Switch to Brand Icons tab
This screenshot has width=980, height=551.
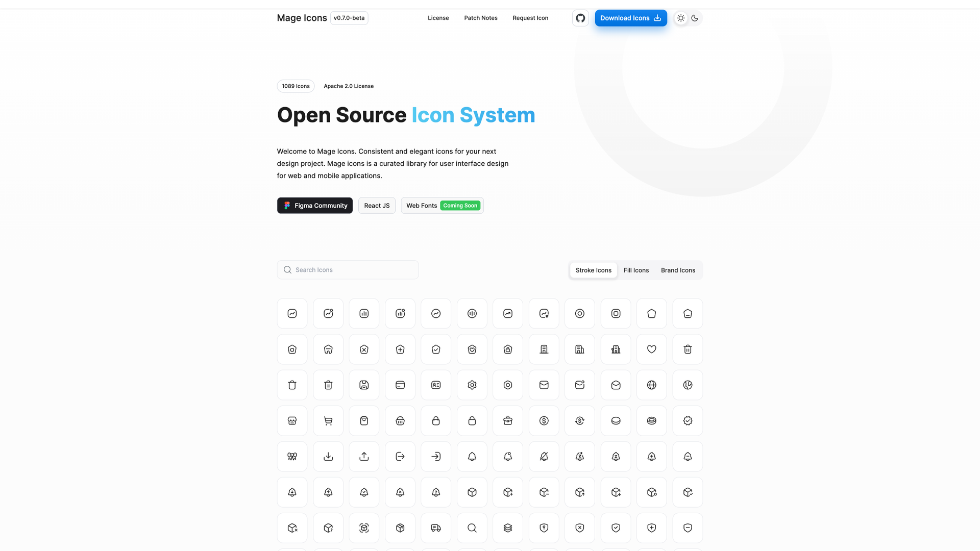coord(678,270)
